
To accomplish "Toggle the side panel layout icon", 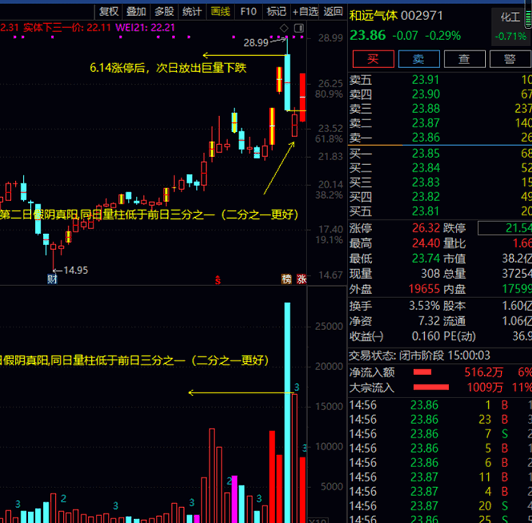I will tap(299, 28).
